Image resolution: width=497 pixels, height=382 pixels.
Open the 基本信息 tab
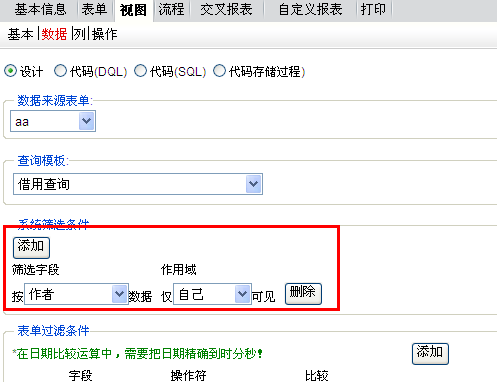coord(40,9)
